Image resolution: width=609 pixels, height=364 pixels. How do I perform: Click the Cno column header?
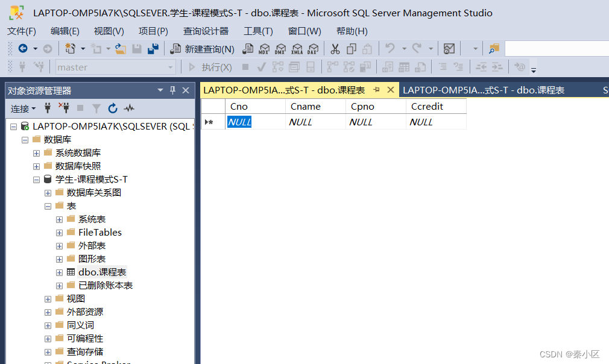tap(255, 106)
